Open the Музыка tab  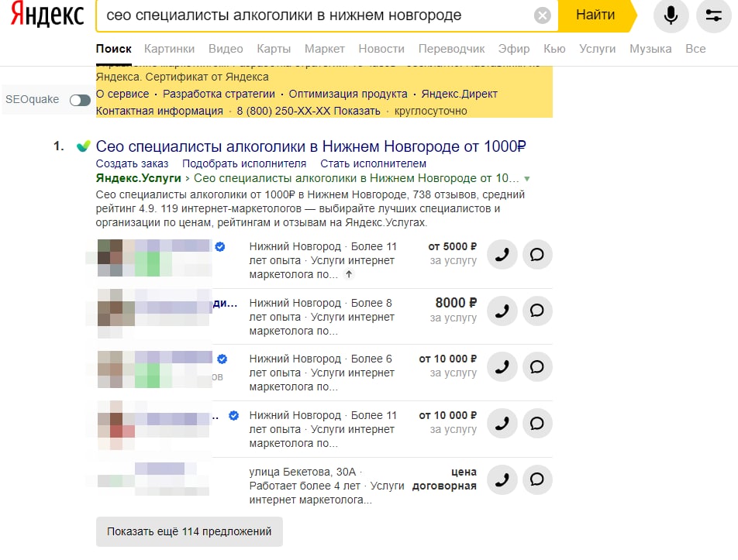(x=650, y=49)
